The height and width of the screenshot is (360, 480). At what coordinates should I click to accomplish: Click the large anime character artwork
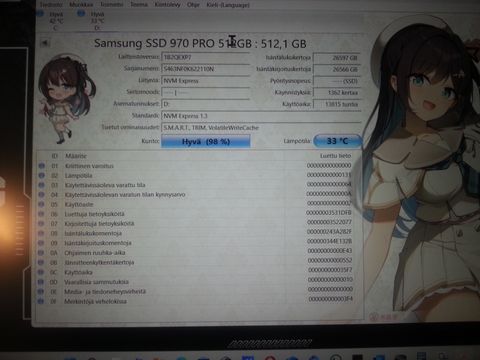coord(422,167)
